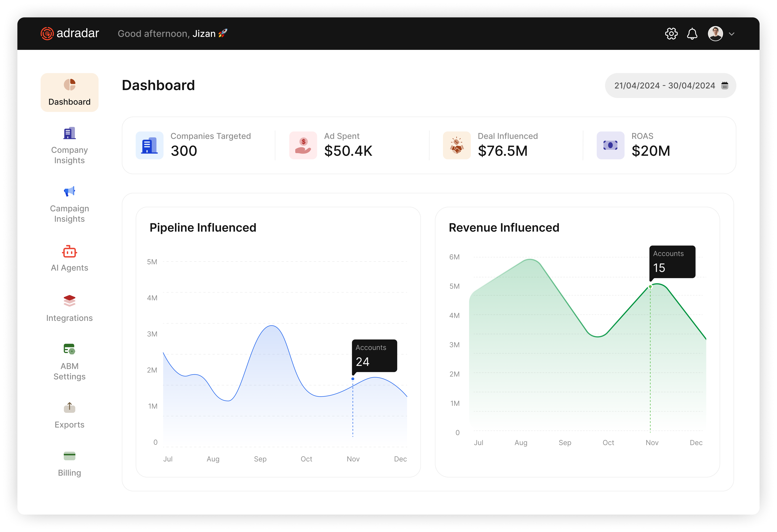The height and width of the screenshot is (532, 777).
Task: Check notifications via the bell icon
Action: [x=692, y=33]
